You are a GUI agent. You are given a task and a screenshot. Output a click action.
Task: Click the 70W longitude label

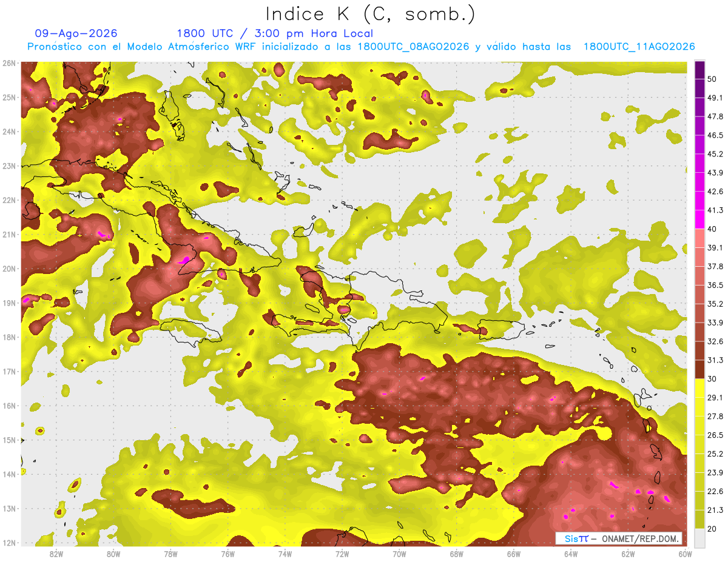[x=399, y=554]
